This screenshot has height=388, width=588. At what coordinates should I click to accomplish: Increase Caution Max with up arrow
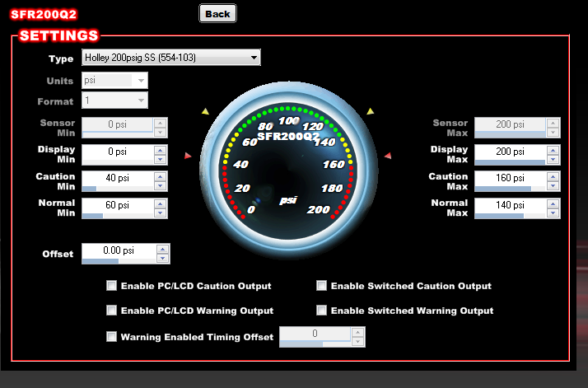click(x=553, y=175)
